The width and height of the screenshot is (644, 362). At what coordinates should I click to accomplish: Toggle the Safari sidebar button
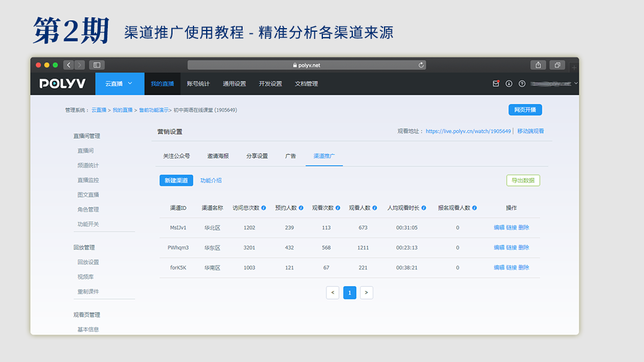[96, 65]
